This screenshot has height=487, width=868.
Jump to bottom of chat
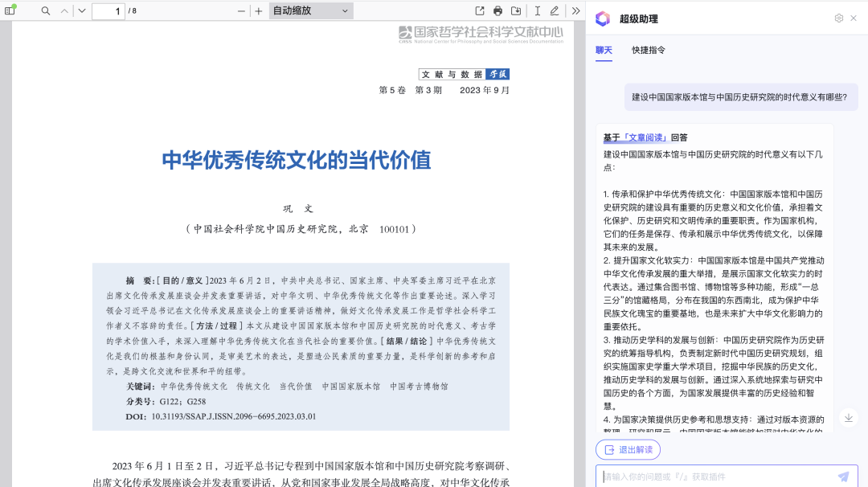(x=848, y=419)
